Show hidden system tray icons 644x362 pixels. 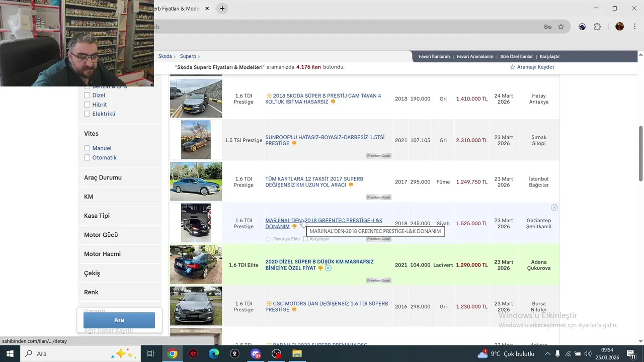pyautogui.click(x=547, y=353)
